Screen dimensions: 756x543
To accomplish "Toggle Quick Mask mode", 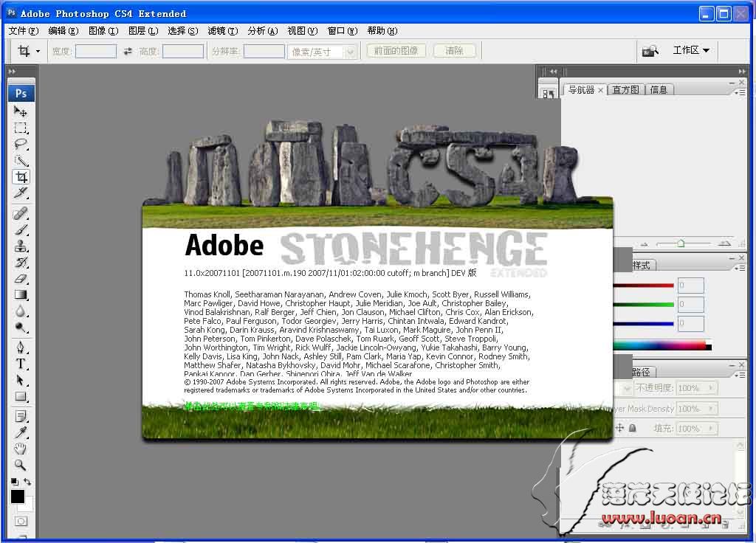I will 21,522.
